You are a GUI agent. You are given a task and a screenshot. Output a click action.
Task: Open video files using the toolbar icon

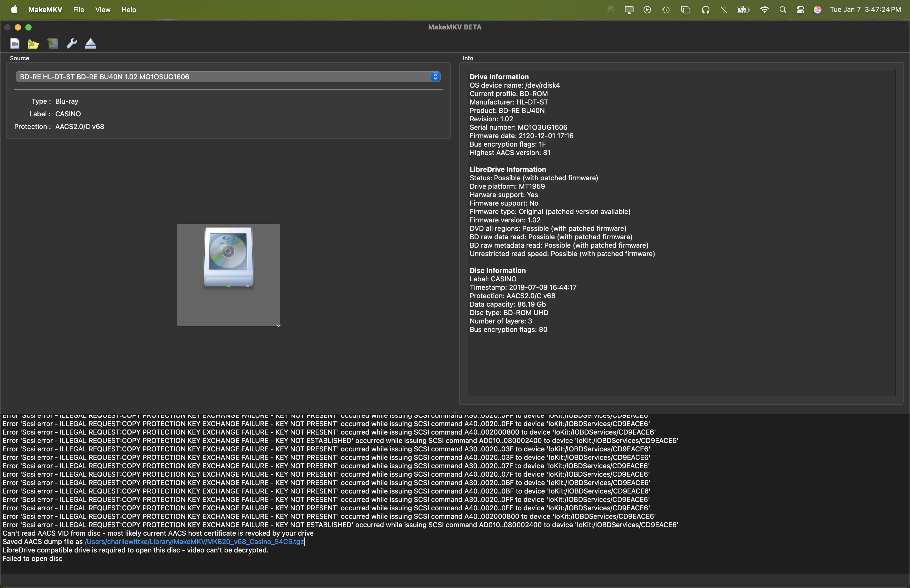(x=15, y=43)
